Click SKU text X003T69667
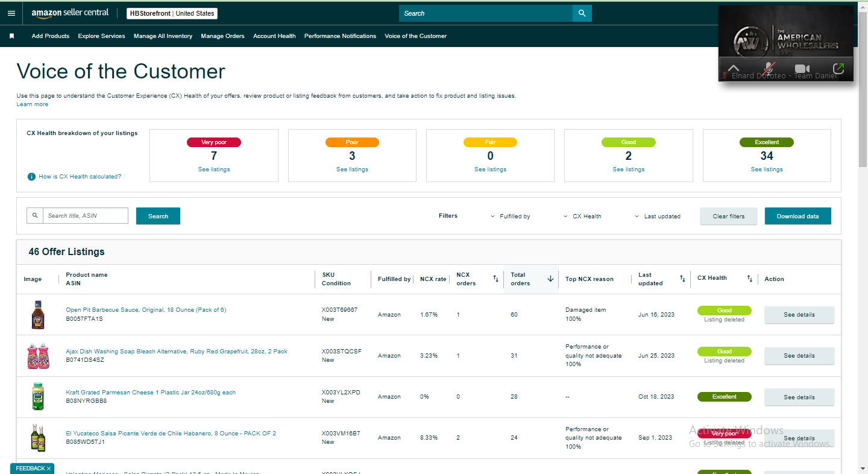The image size is (868, 474). (x=340, y=310)
